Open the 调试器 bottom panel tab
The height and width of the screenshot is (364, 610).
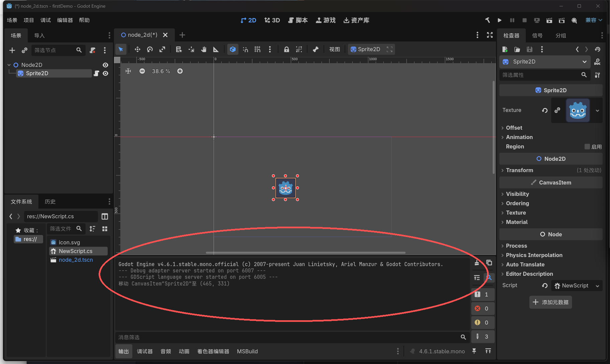[x=145, y=351]
